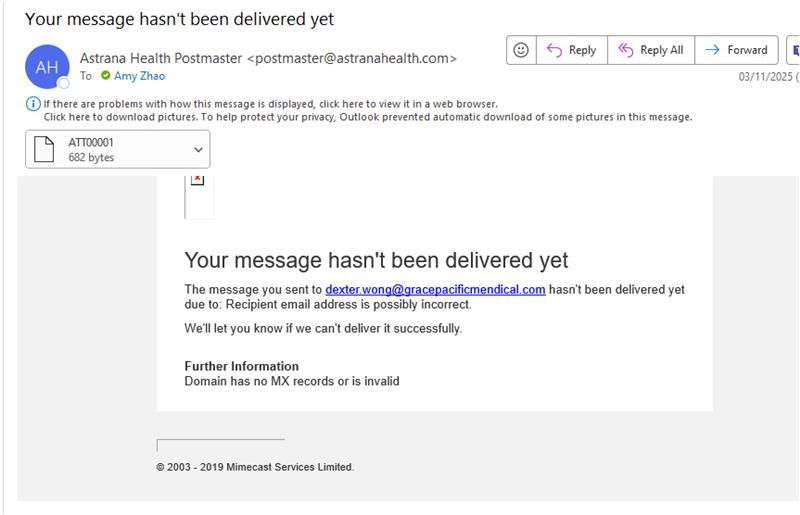Click the Reply All double-arrow icon
The image size is (800, 515).
click(x=626, y=50)
